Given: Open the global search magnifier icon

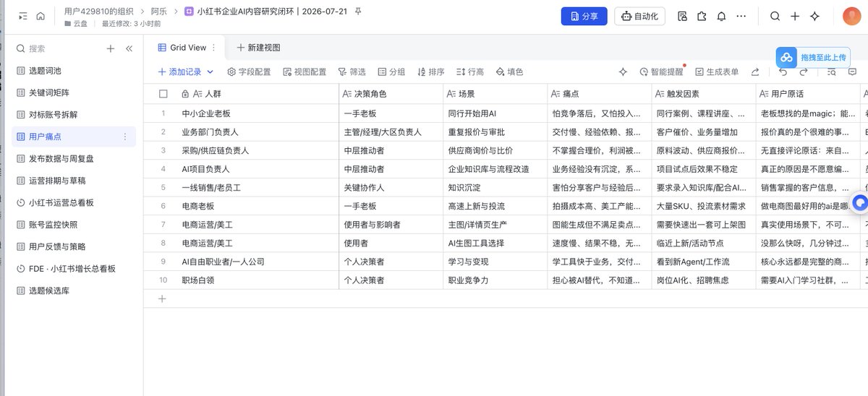Looking at the screenshot, I should (775, 16).
